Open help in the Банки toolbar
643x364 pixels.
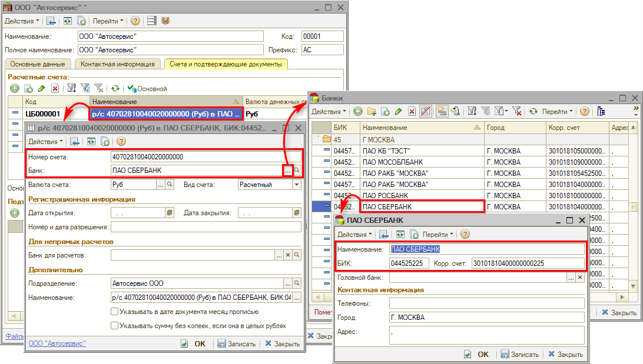585,111
